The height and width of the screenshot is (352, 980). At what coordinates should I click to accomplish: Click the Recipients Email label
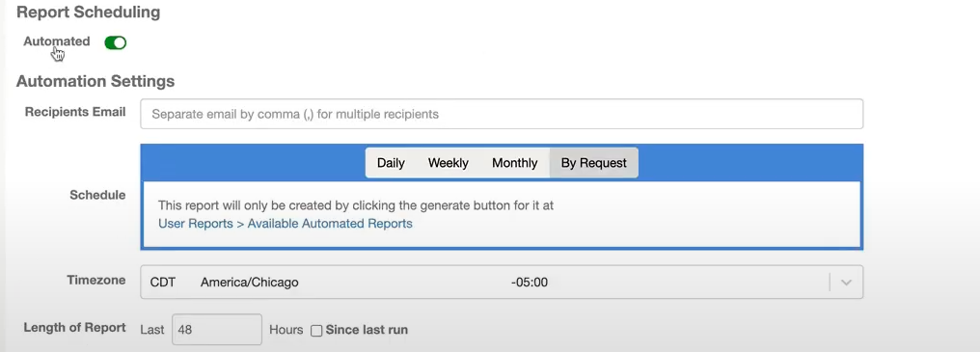75,112
